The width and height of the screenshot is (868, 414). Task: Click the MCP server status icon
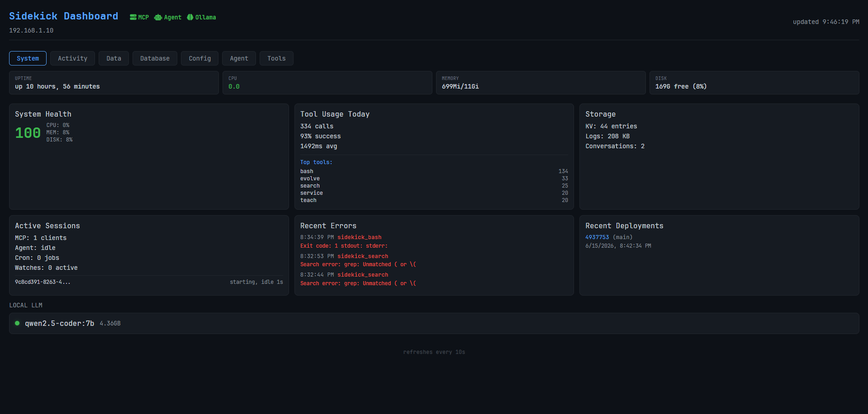pyautogui.click(x=133, y=17)
